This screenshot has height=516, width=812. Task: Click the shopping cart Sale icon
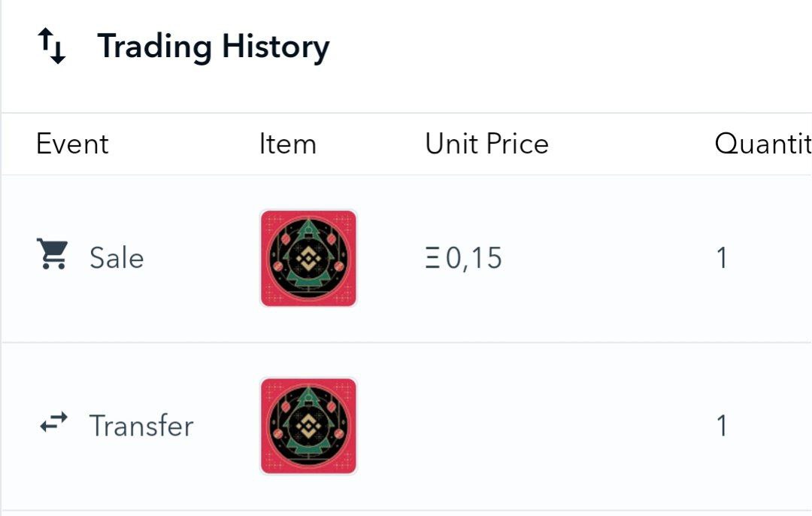53,255
